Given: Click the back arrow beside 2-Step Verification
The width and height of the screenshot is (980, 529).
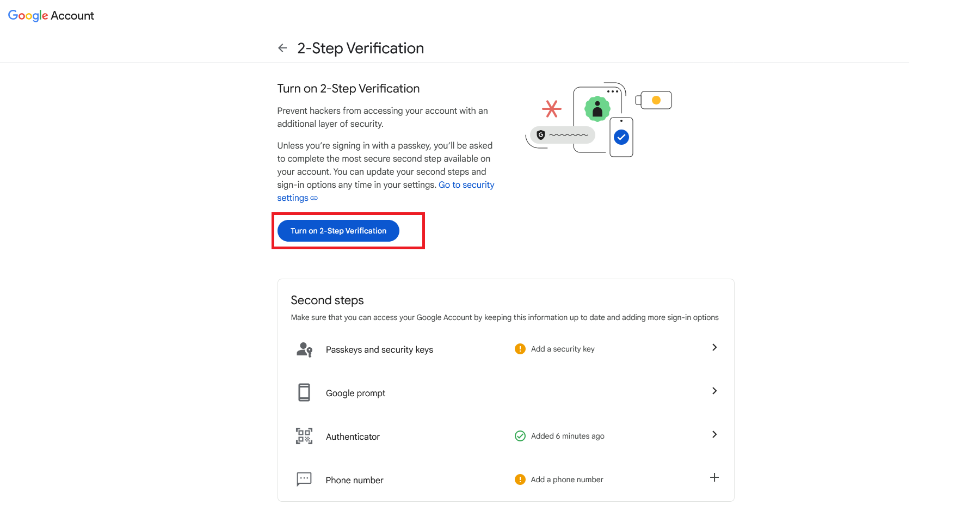Looking at the screenshot, I should click(x=282, y=48).
